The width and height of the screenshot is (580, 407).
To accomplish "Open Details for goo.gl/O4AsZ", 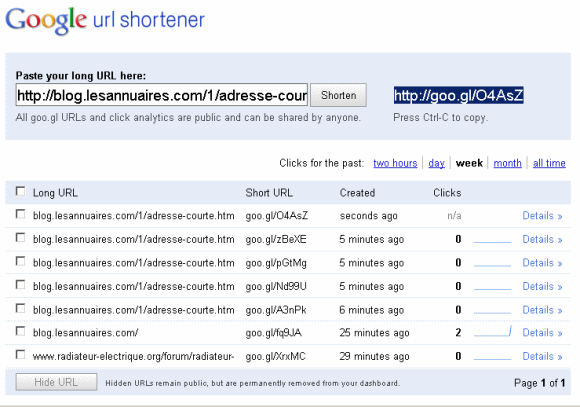I will click(542, 216).
